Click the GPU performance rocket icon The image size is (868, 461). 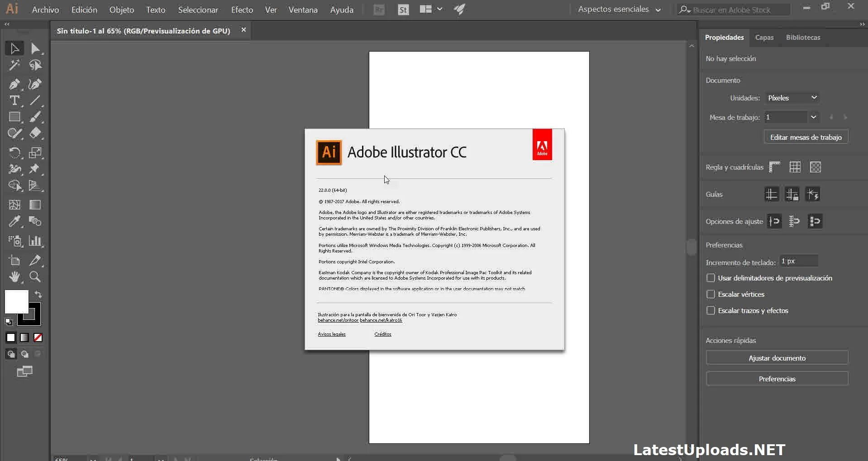(x=459, y=10)
